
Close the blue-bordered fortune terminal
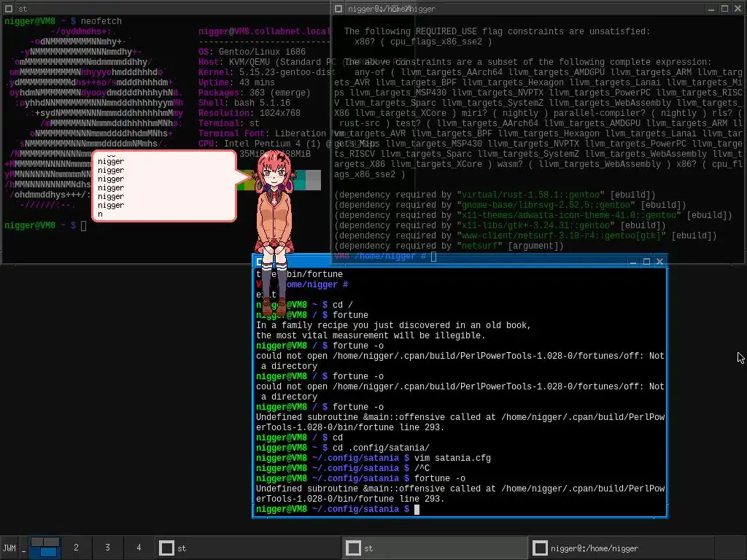(x=659, y=262)
